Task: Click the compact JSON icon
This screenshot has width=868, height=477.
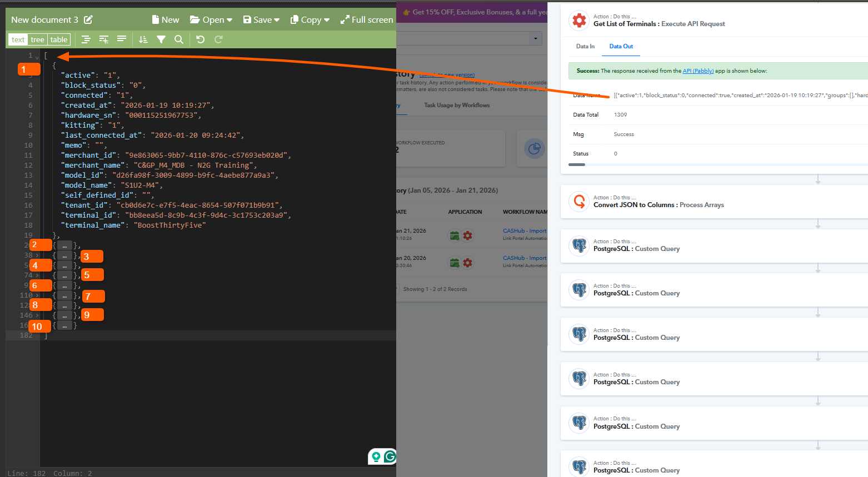Action: coord(122,39)
